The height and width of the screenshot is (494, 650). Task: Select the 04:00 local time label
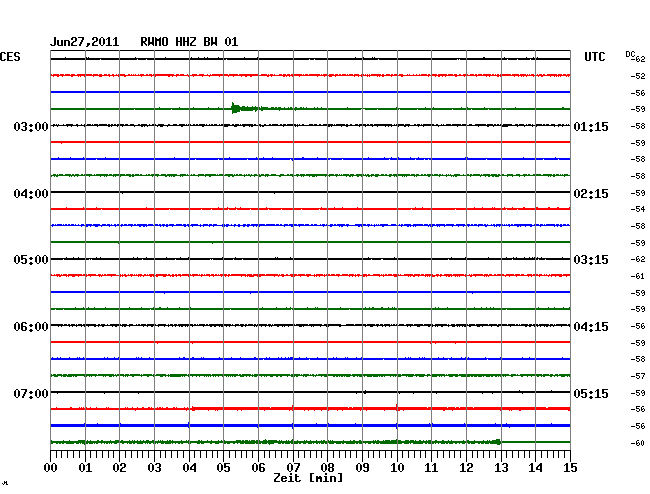31,194
